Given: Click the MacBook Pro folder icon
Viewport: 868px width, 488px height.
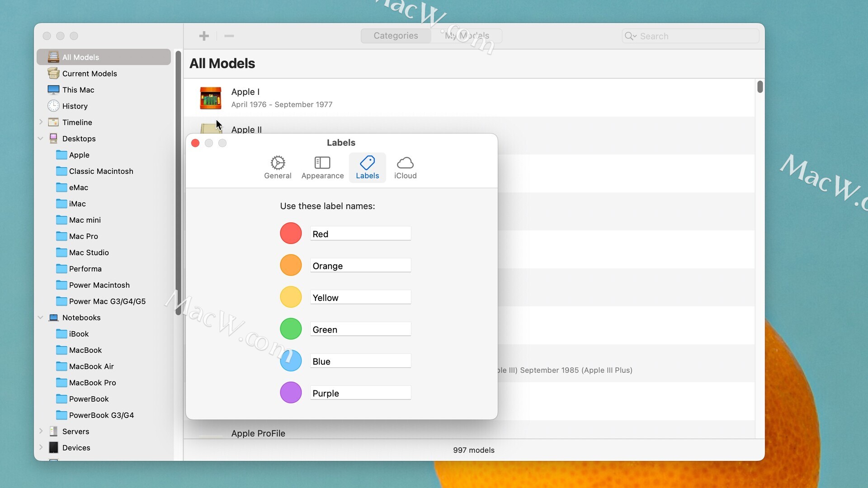Looking at the screenshot, I should [x=61, y=382].
